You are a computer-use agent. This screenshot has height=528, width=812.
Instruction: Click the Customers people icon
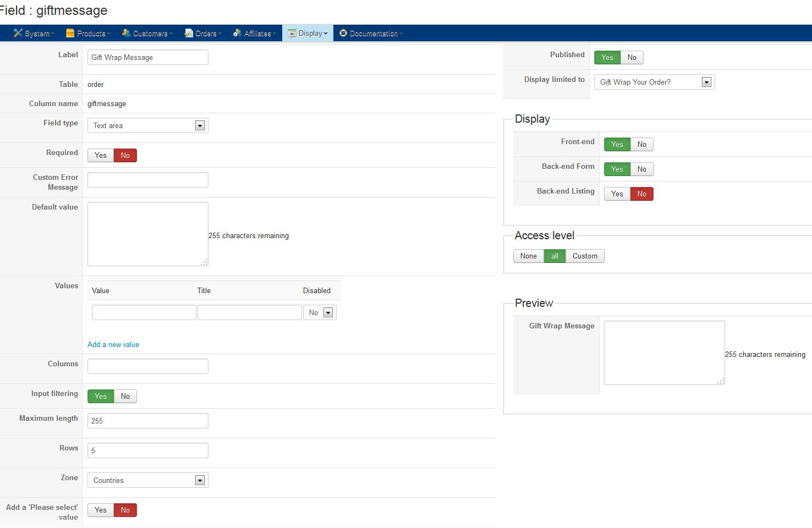(x=126, y=34)
